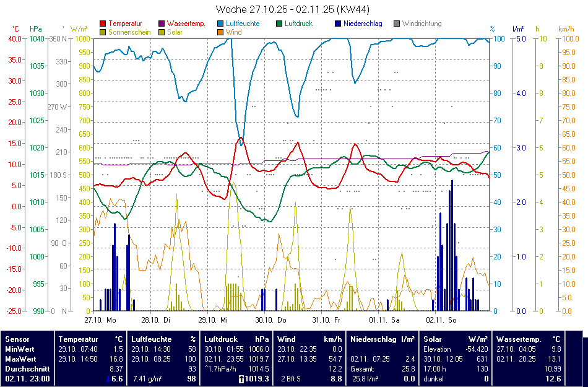Click the dark blue Niederschlag legend marker

tap(339, 24)
